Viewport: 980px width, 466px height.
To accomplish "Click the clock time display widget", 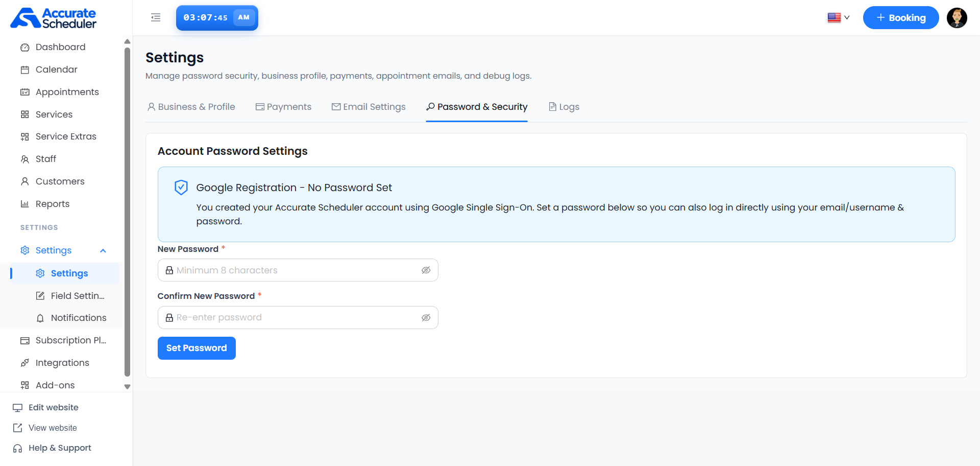I will (x=217, y=18).
